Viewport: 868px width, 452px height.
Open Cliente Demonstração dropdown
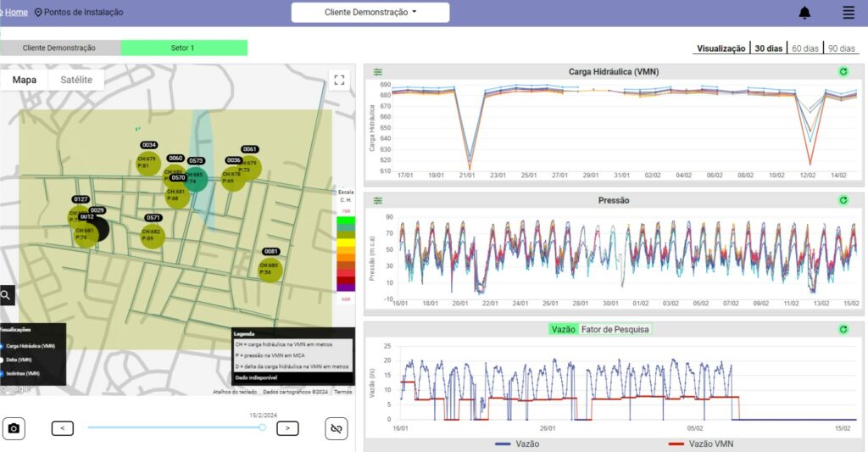[x=370, y=12]
